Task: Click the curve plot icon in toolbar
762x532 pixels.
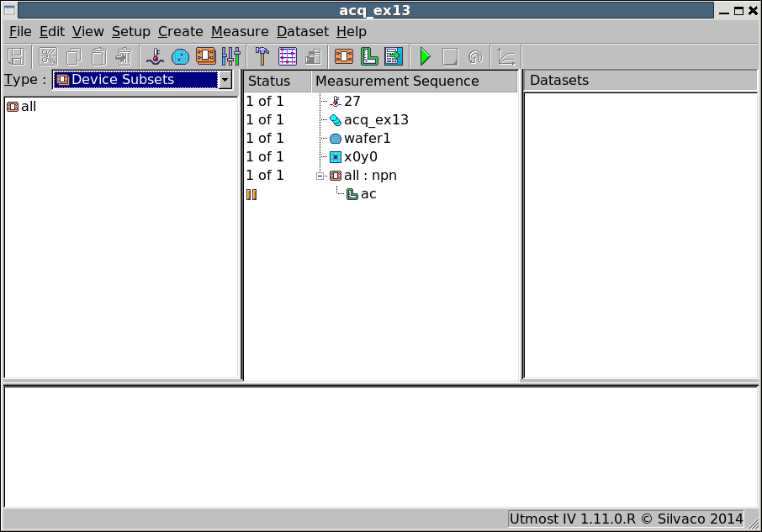Action: pos(506,57)
